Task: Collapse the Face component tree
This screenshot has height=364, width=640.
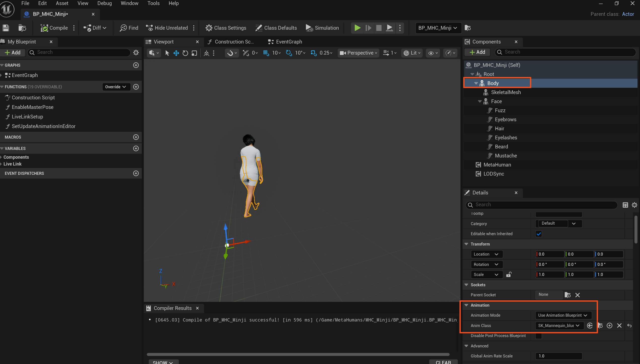Action: (480, 102)
